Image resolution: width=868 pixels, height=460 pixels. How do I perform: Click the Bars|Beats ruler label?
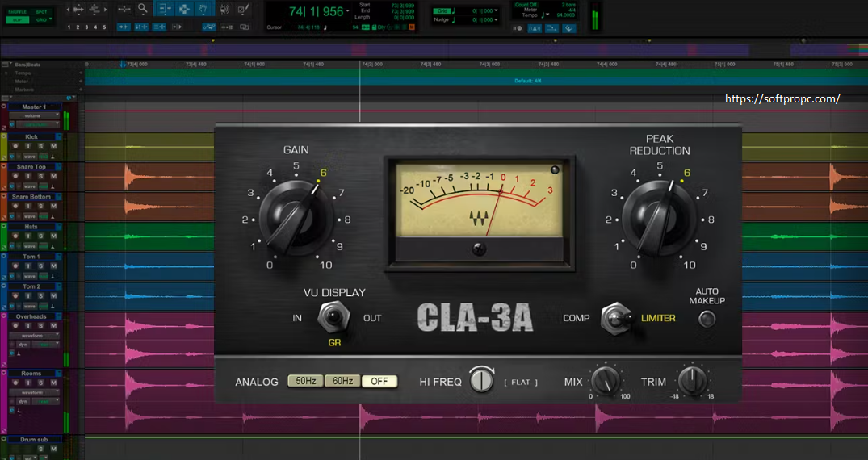pyautogui.click(x=27, y=65)
